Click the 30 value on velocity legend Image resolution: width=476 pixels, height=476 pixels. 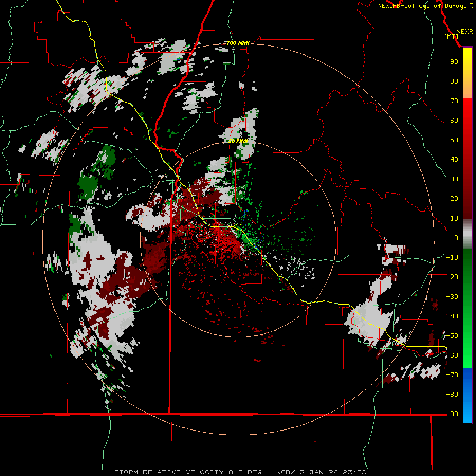454,179
